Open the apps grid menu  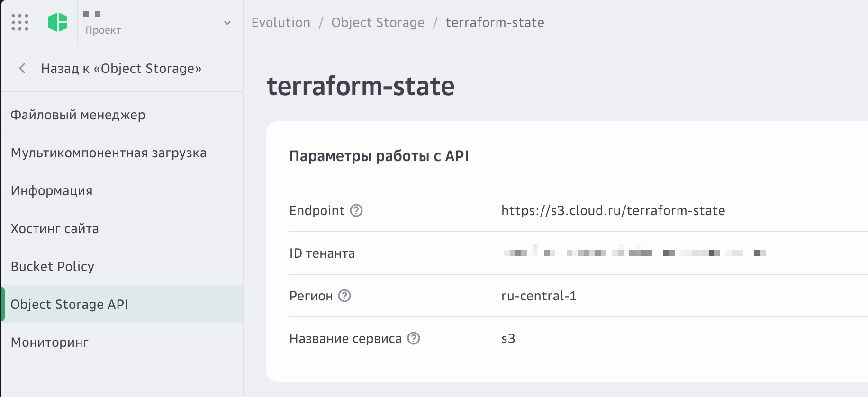[19, 22]
